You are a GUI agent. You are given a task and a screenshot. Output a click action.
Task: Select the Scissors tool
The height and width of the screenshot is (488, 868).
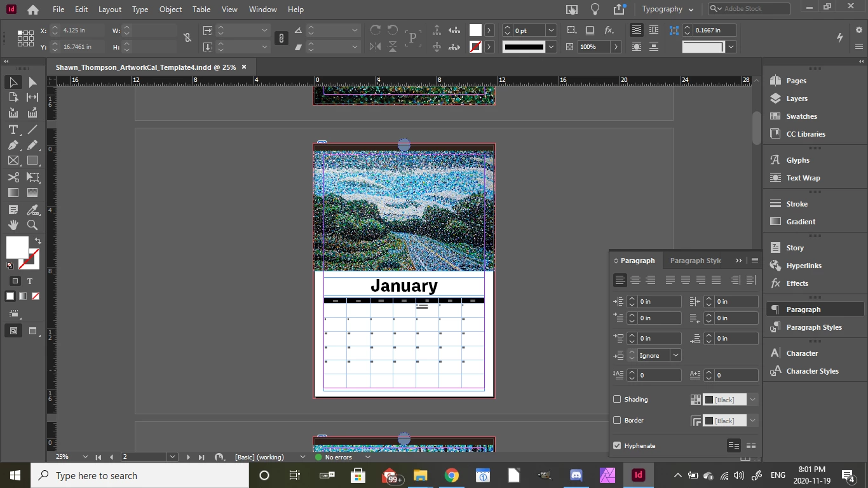[13, 177]
